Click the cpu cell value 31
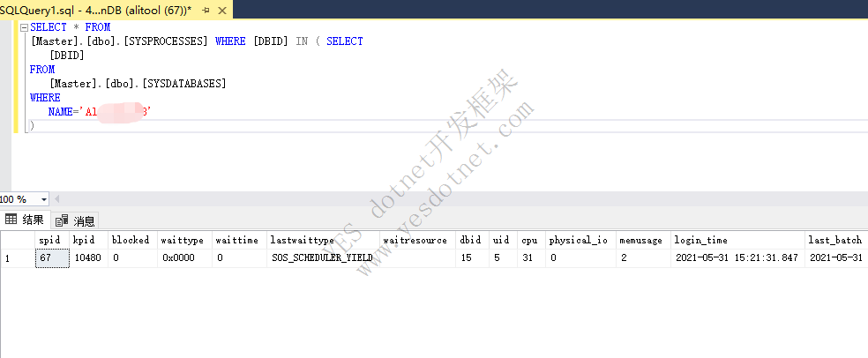 pos(531,257)
